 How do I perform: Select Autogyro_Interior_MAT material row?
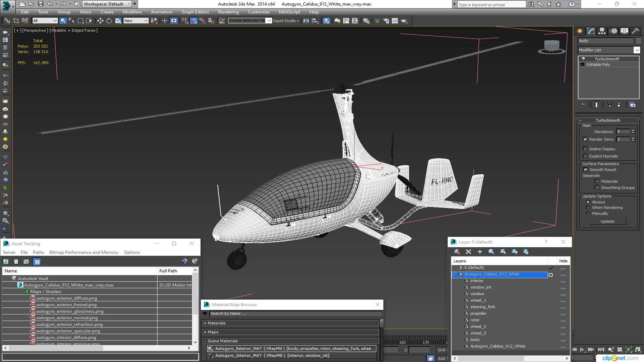click(x=291, y=356)
